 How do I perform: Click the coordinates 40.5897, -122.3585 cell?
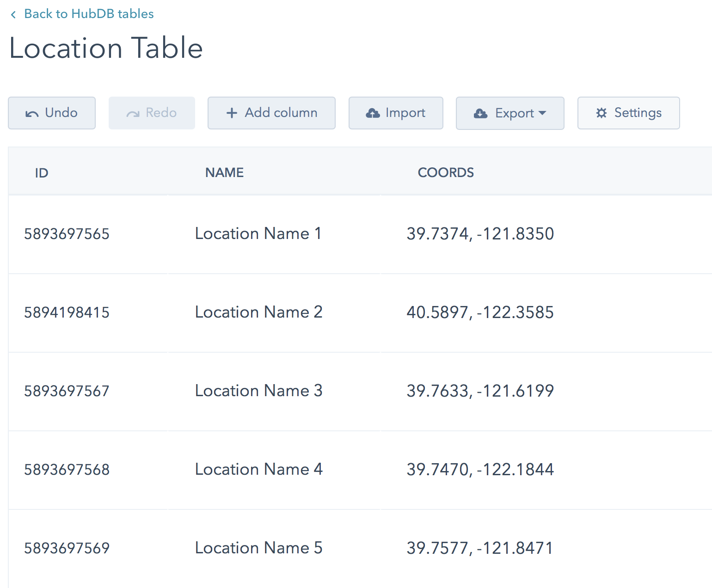click(x=480, y=312)
